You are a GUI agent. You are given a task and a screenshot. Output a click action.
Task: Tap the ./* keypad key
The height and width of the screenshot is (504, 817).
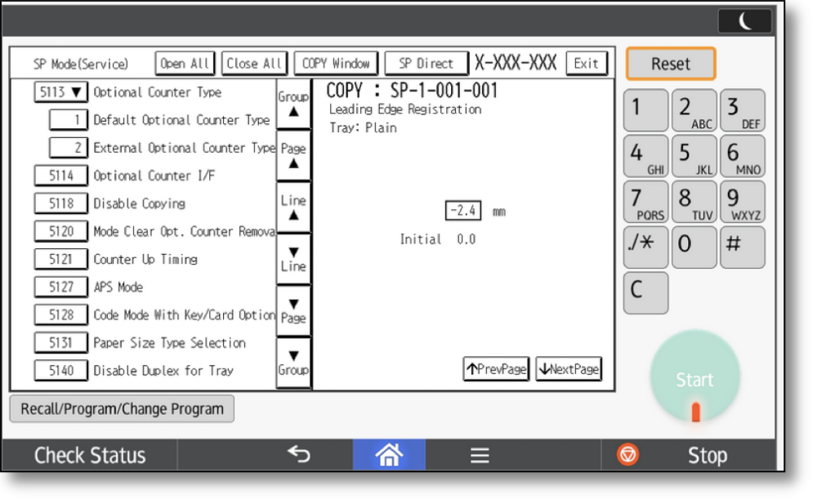click(x=645, y=247)
